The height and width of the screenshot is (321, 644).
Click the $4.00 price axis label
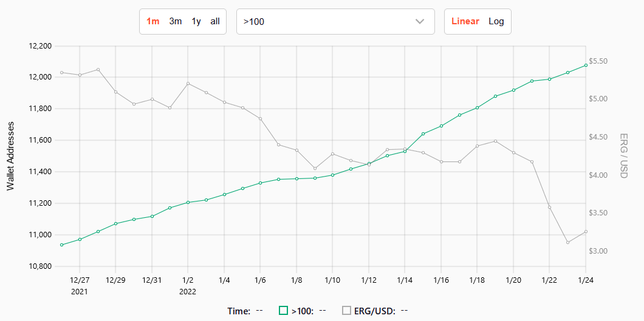point(598,175)
